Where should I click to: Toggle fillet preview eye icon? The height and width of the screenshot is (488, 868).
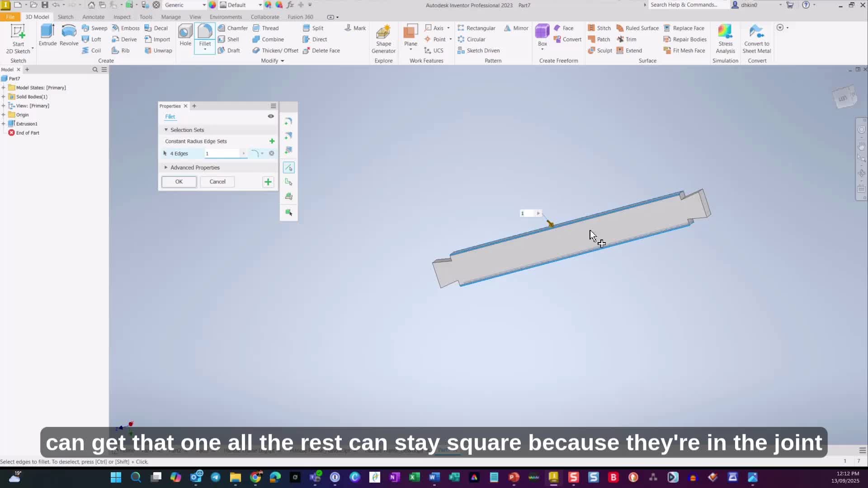coord(271,116)
